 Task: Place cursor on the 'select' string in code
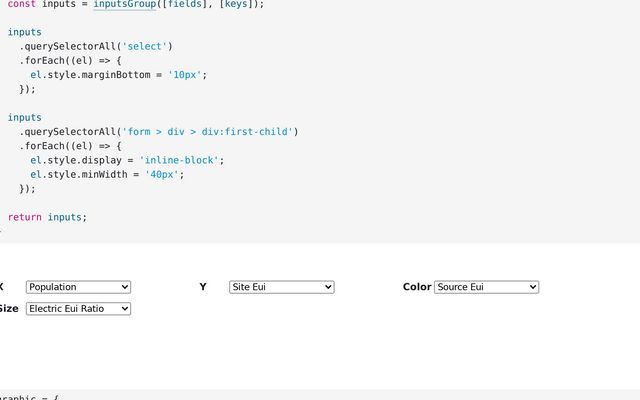pos(145,47)
